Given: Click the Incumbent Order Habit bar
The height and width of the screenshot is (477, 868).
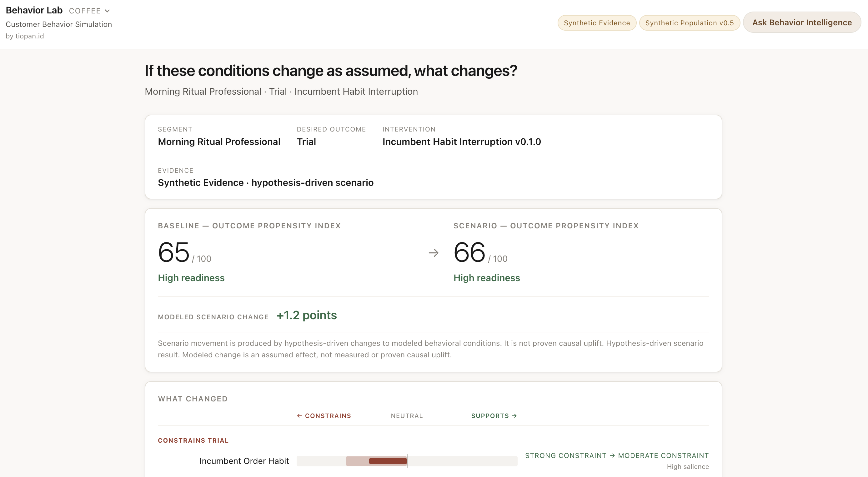Looking at the screenshot, I should [x=407, y=461].
